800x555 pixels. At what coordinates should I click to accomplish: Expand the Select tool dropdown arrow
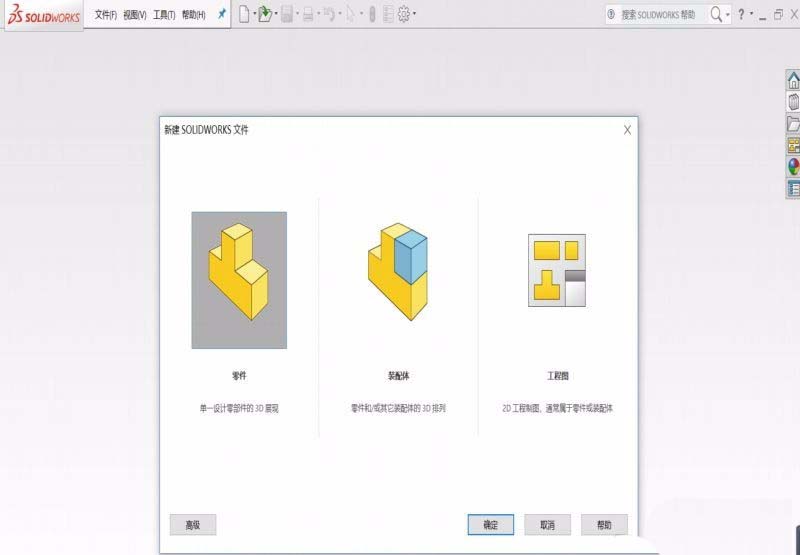[362, 13]
